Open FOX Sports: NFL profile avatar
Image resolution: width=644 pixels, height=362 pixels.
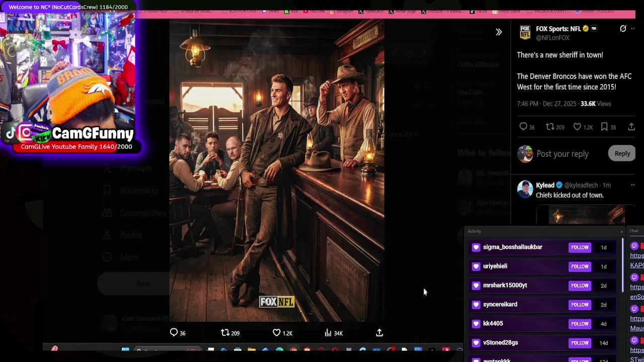525,33
